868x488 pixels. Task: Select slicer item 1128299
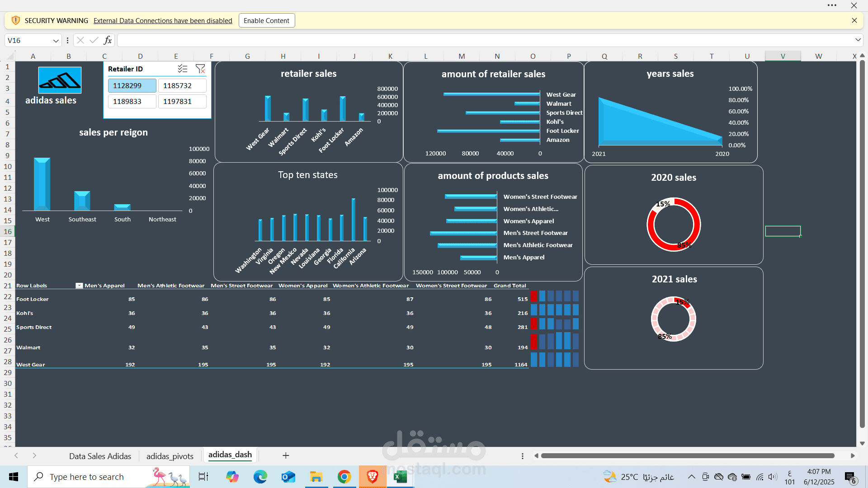click(132, 85)
